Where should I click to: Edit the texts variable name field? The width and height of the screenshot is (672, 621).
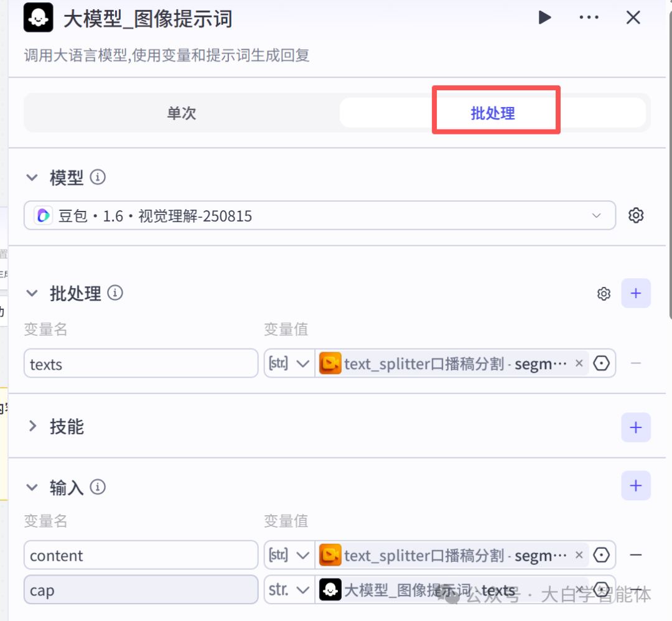coord(141,363)
